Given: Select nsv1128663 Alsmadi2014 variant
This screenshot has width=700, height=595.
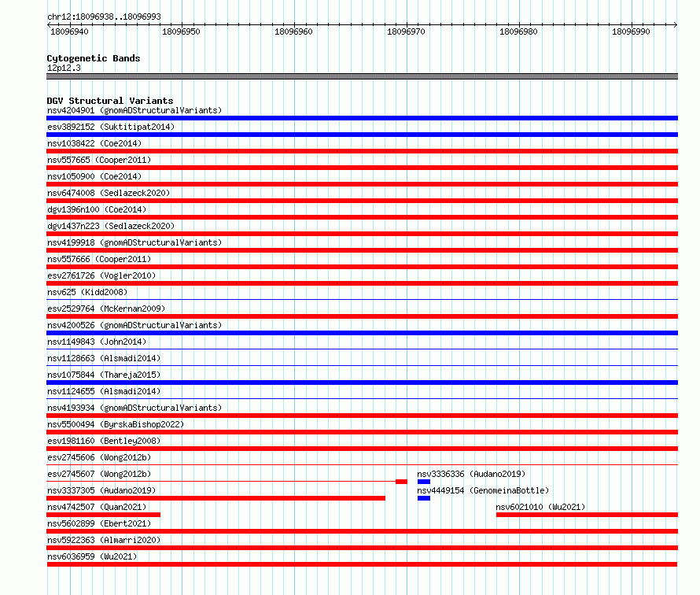Looking at the screenshot, I should point(104,358).
